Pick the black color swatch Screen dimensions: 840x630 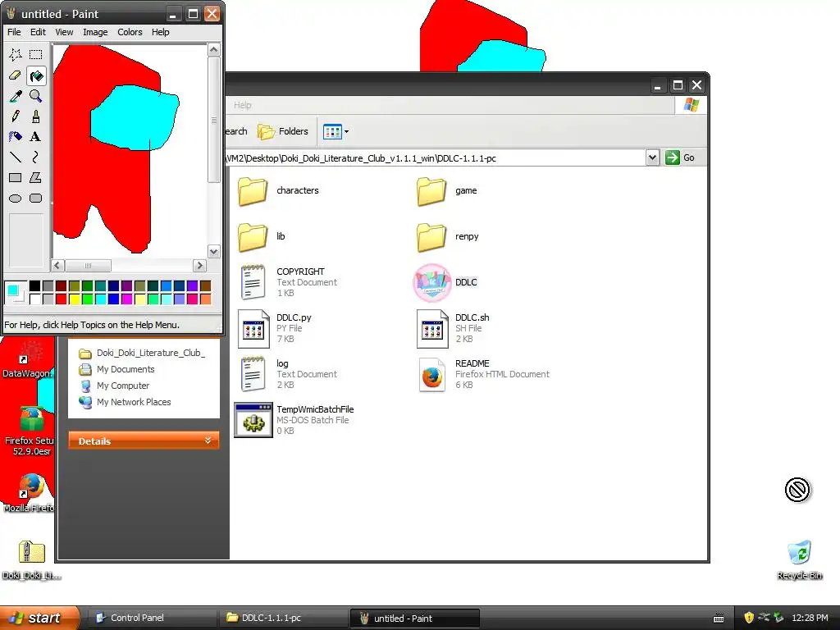click(34, 285)
